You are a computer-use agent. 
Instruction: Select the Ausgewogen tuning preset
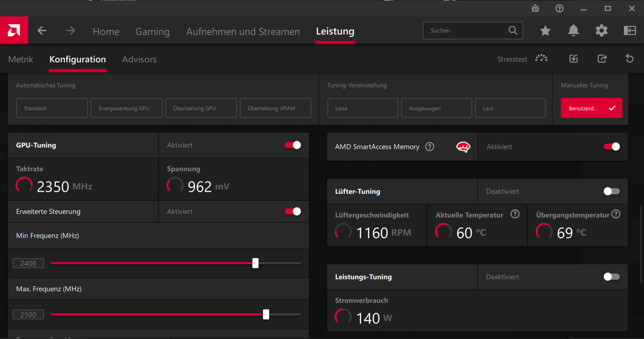coord(436,108)
